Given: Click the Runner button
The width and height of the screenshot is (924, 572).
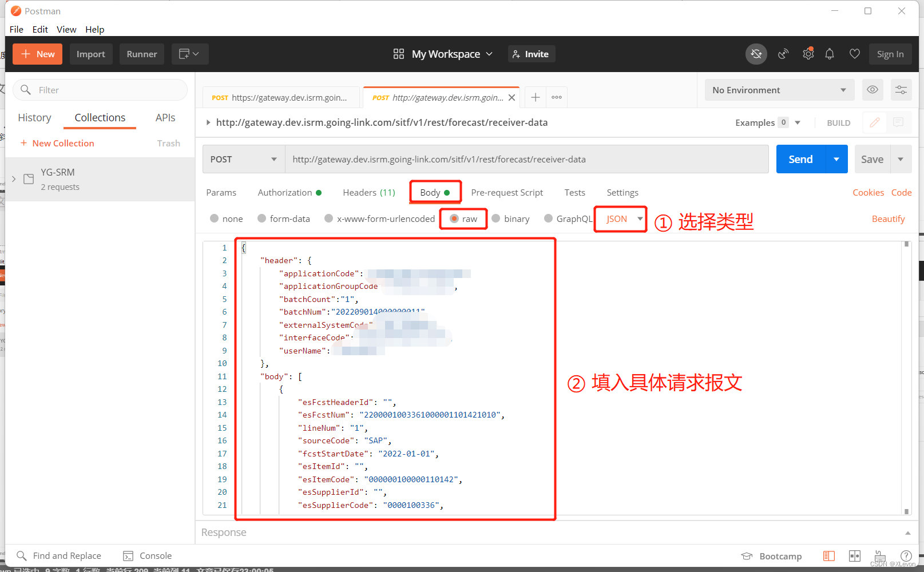Looking at the screenshot, I should 142,54.
